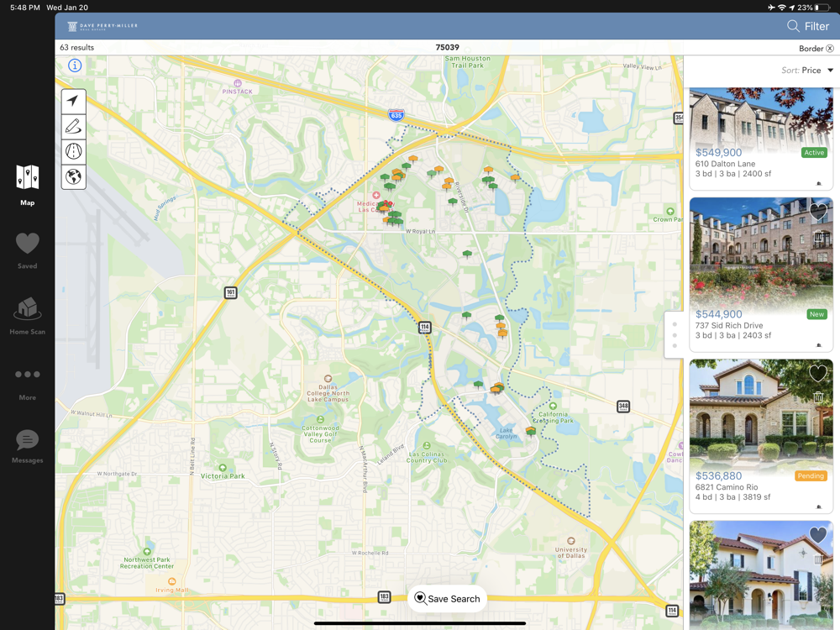
Task: Tap California Crossing Park marker
Action: coord(553,406)
